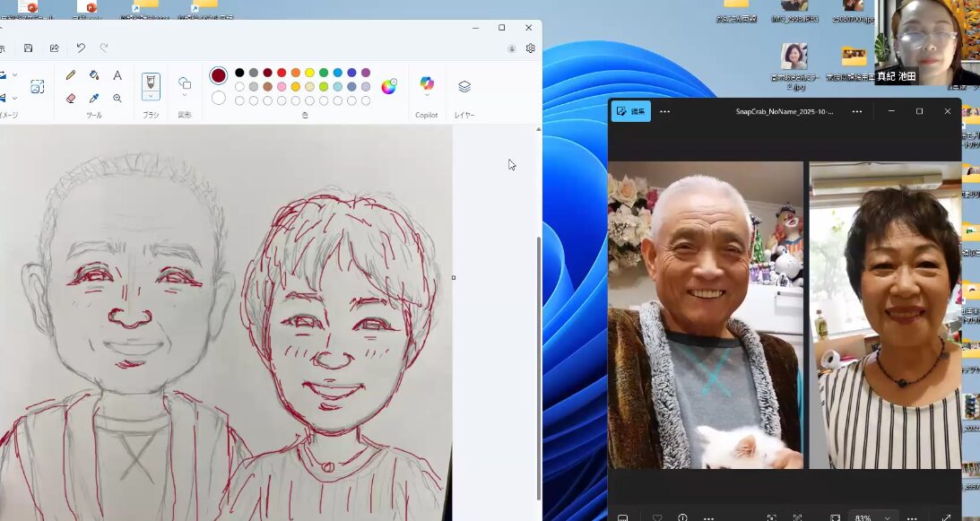Image resolution: width=980 pixels, height=521 pixels.
Task: Toggle favorite heart in Photos
Action: [657, 517]
